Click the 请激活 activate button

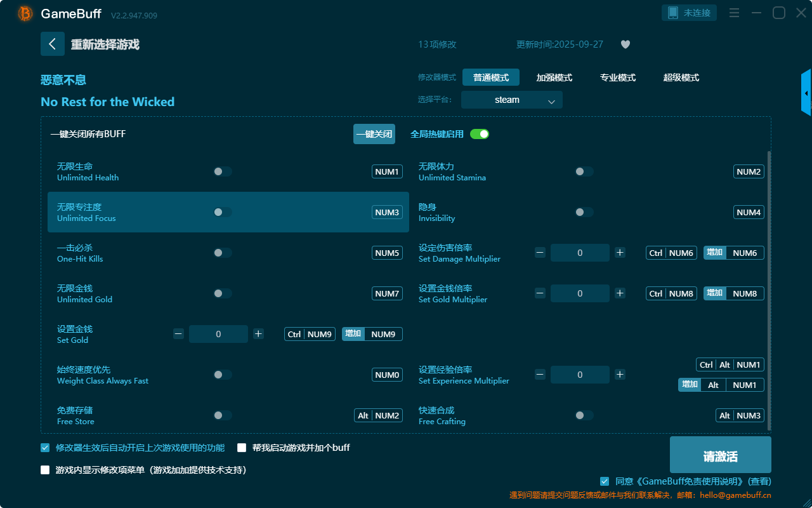coord(720,457)
